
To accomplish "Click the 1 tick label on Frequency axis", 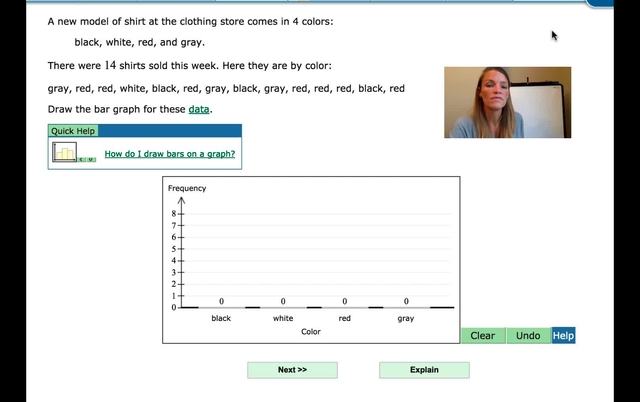I will point(174,296).
